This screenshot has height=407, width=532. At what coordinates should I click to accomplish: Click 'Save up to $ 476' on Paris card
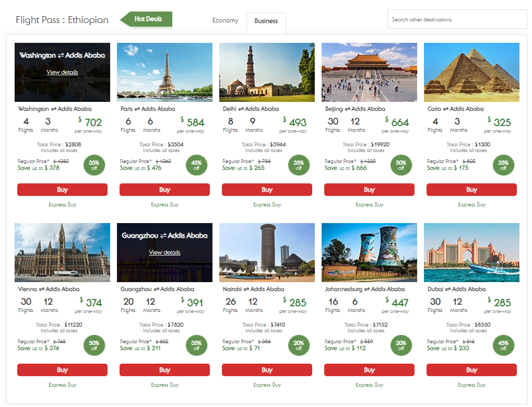[x=141, y=168]
